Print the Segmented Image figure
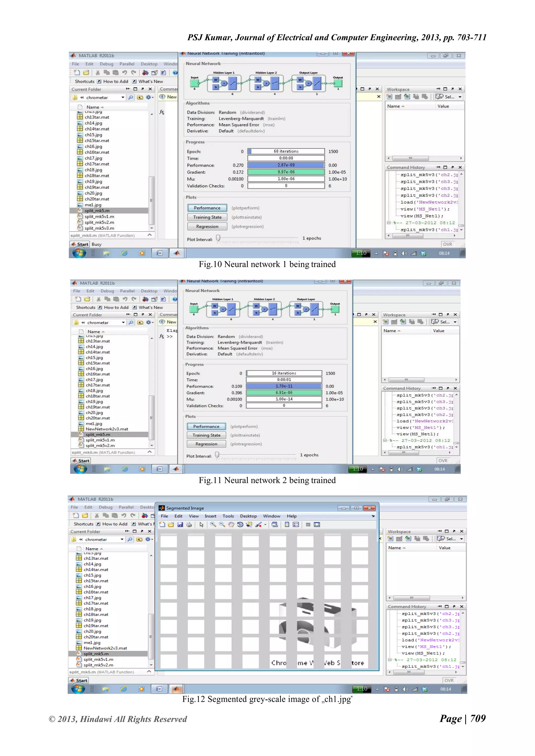 pyautogui.click(x=189, y=524)
